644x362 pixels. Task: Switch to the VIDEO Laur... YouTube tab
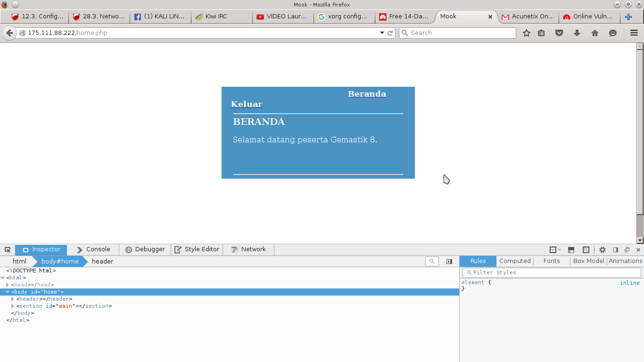pos(283,16)
